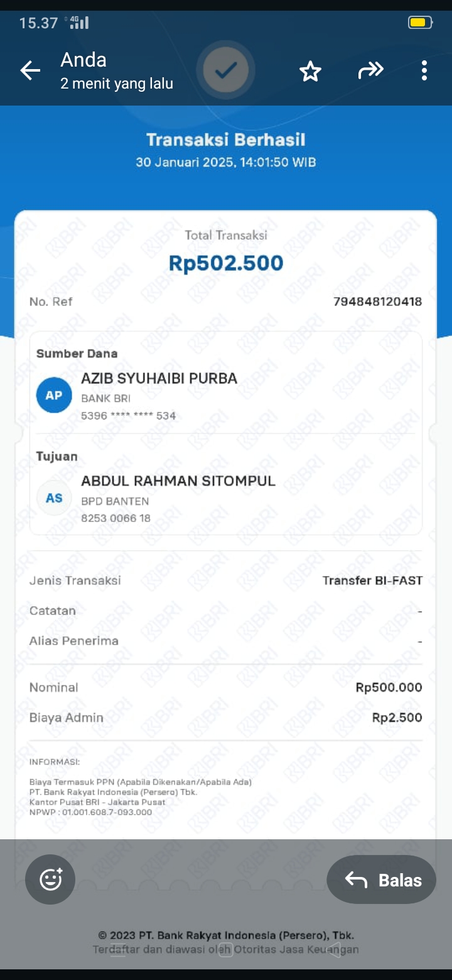452x980 pixels.
Task: Tap the Android back navigation triangle
Action: coord(335,949)
